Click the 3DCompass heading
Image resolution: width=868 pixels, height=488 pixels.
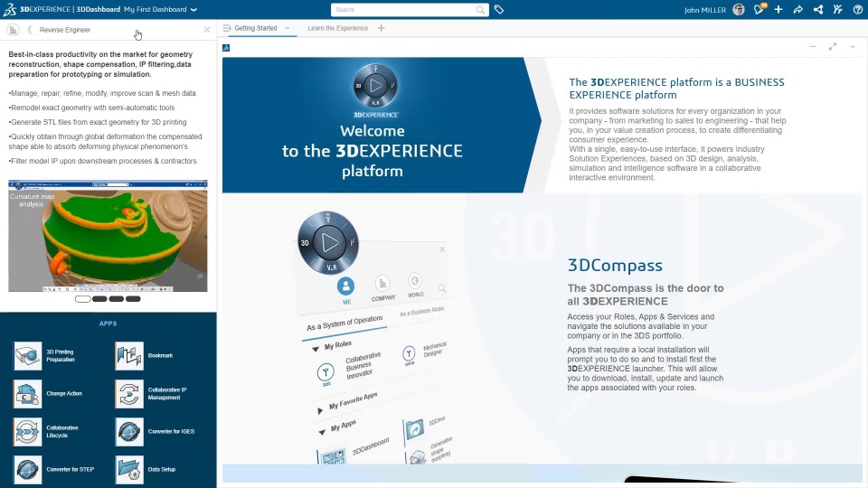point(615,266)
